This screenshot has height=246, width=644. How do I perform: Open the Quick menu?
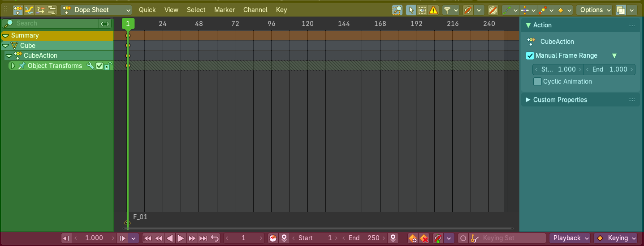tap(147, 10)
